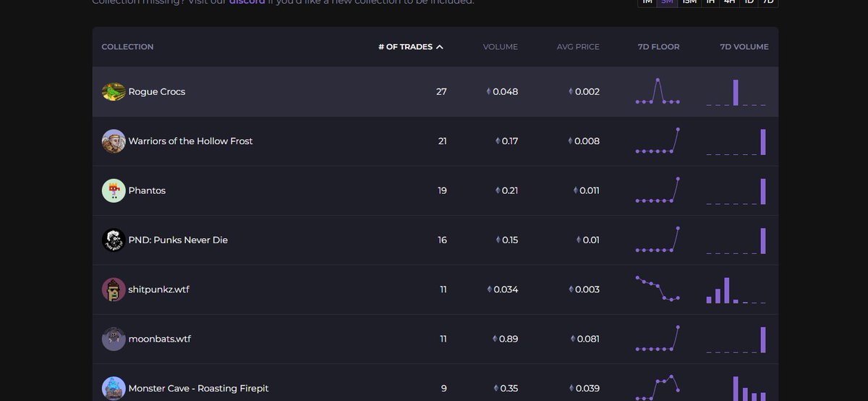Click the 7D VOLUME column header
The image size is (868, 401).
744,47
